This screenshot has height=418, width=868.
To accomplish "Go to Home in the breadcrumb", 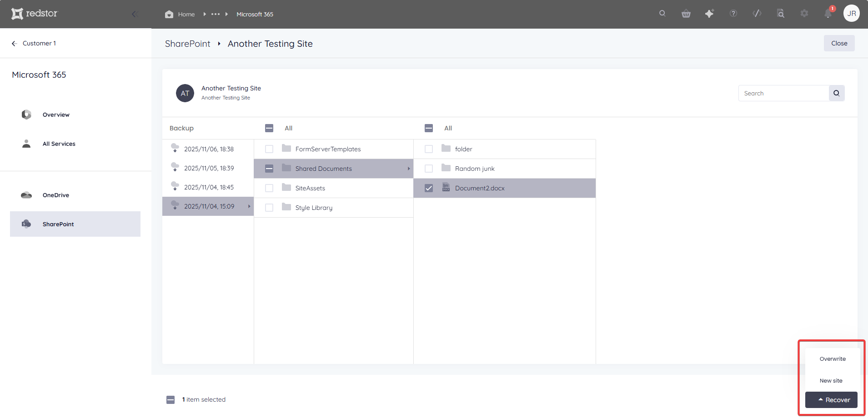I will [186, 15].
